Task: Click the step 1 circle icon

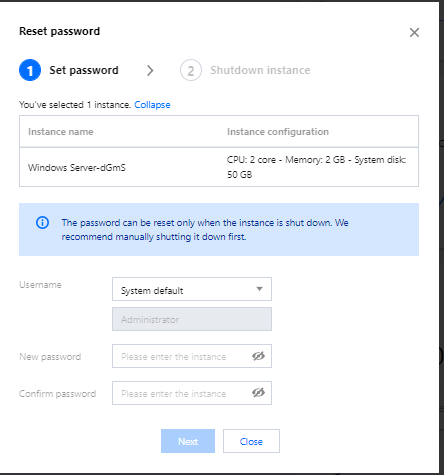Action: (30, 70)
